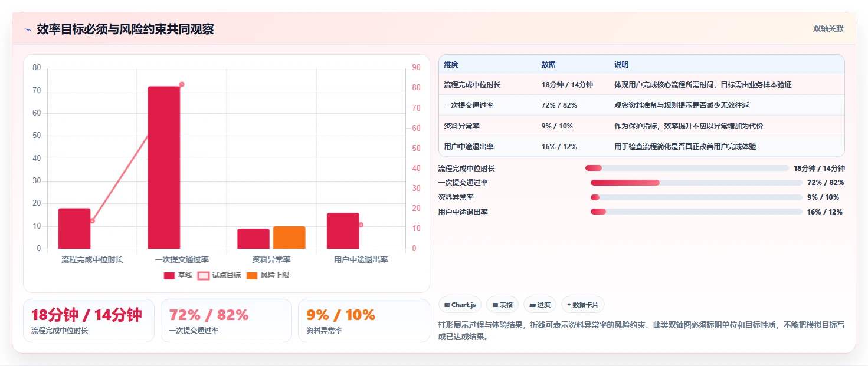Click the 用户中途退出率 progress bar
The image size is (868, 366).
click(696, 212)
